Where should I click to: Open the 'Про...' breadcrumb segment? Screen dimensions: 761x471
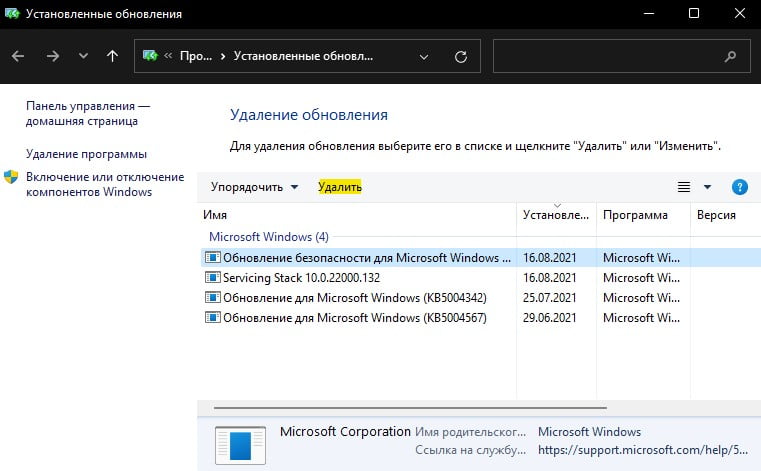tap(196, 56)
